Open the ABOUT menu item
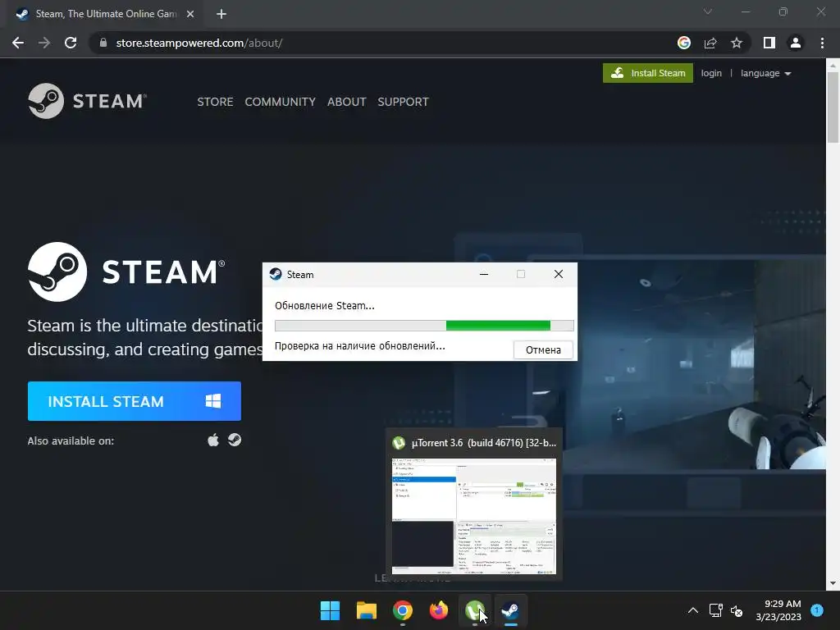The width and height of the screenshot is (840, 630). click(347, 102)
